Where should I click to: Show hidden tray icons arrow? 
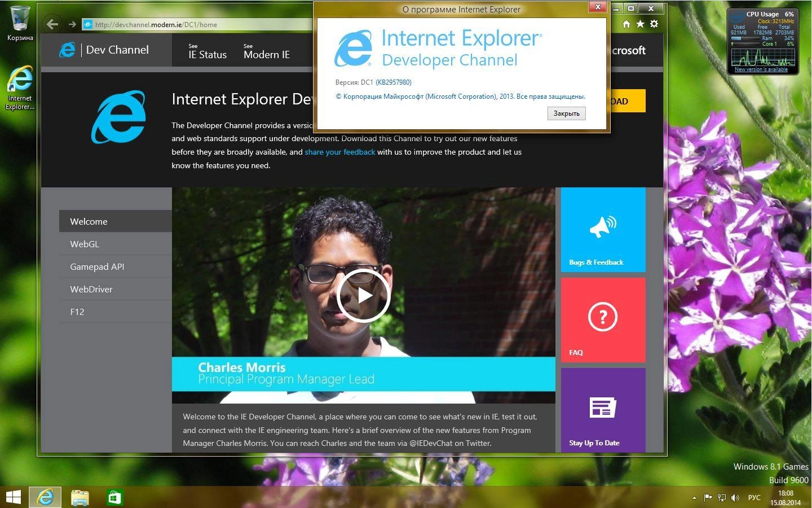pyautogui.click(x=694, y=498)
